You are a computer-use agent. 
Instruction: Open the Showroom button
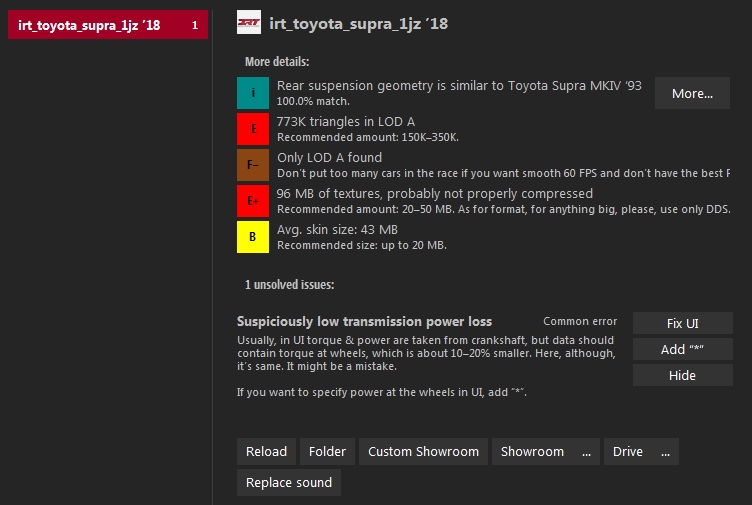(x=532, y=451)
